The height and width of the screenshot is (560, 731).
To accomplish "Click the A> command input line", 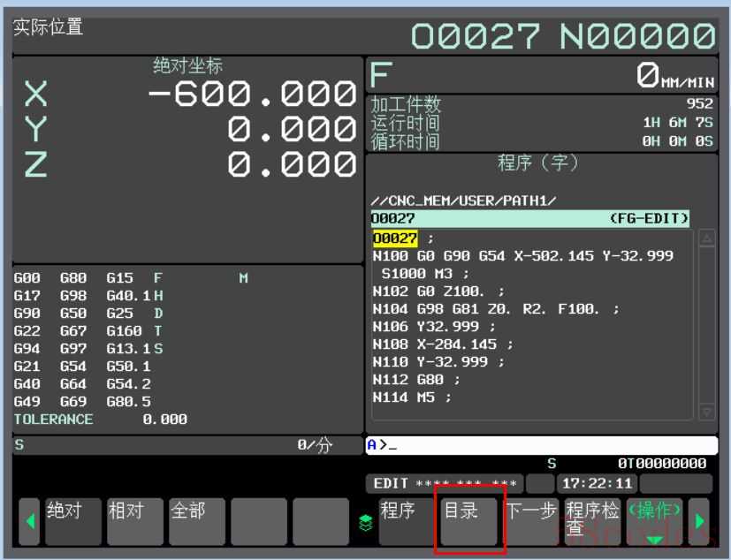I will 541,445.
